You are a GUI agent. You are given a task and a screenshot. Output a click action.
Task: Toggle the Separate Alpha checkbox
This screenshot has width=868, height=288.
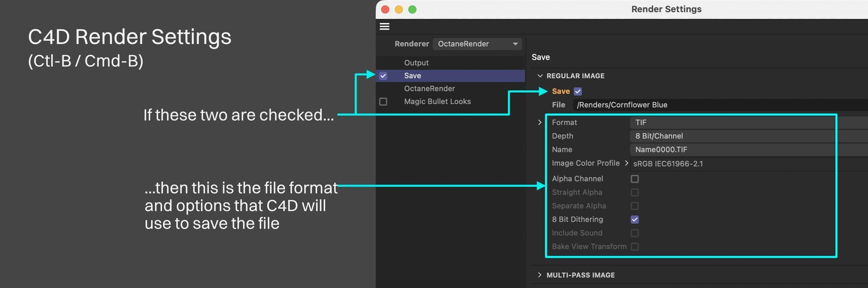(635, 206)
